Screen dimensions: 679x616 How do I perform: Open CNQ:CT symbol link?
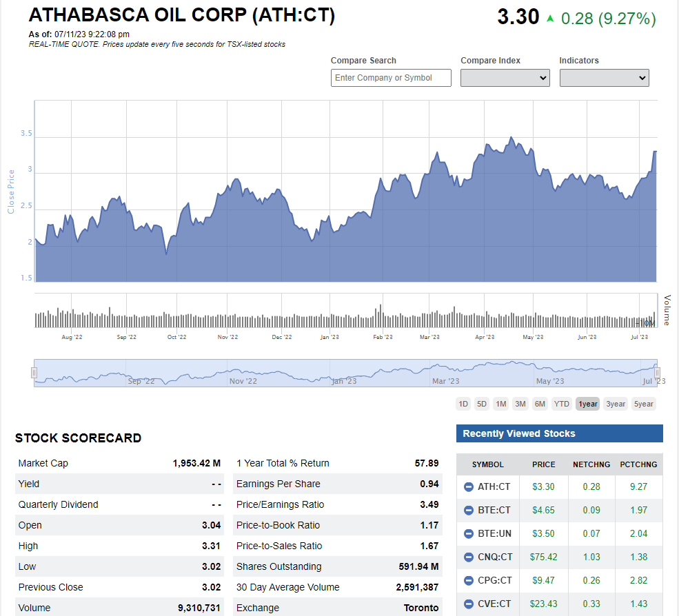[x=495, y=557]
